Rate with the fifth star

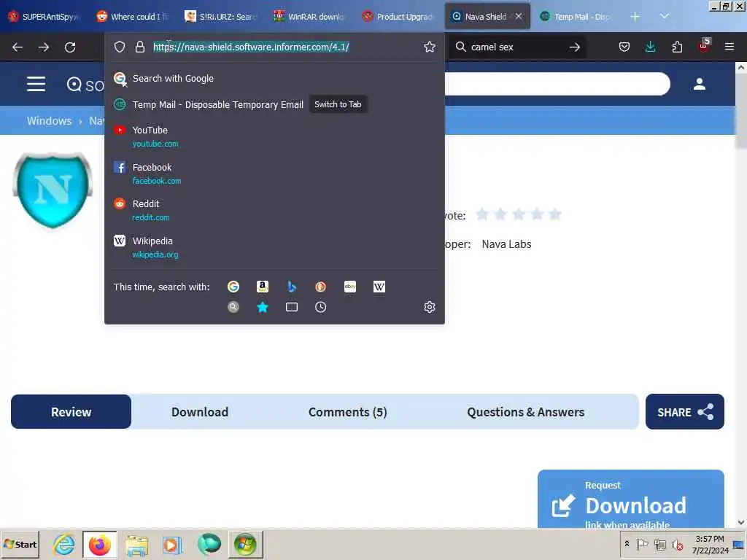click(x=555, y=214)
